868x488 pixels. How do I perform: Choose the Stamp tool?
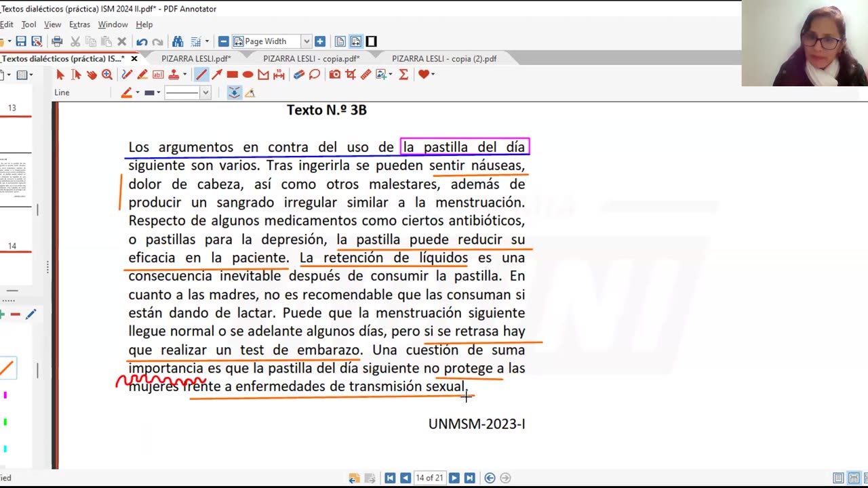click(x=174, y=75)
